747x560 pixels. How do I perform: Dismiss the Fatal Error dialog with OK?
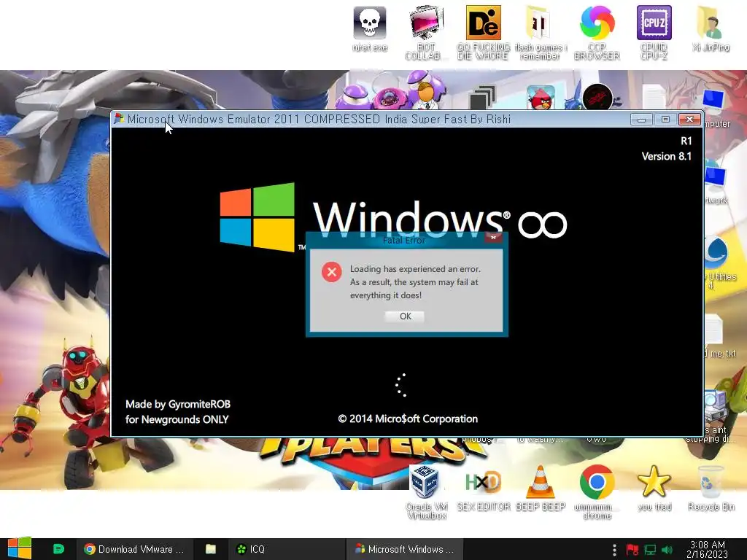point(405,316)
